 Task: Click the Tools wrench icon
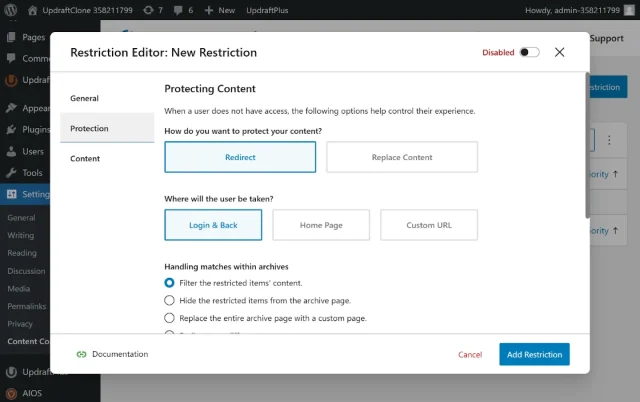[11, 173]
